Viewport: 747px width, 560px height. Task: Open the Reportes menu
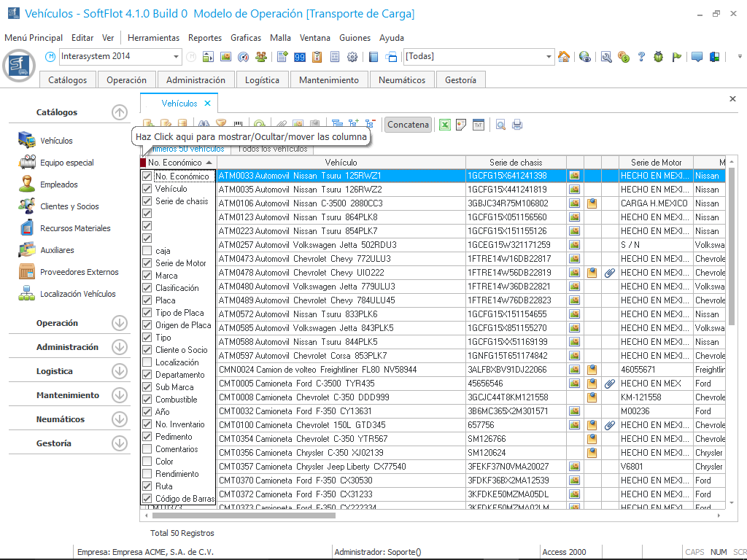click(205, 38)
